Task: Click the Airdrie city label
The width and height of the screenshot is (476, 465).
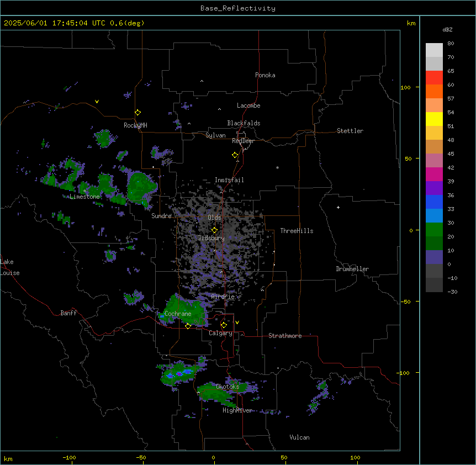Action: coord(223,297)
